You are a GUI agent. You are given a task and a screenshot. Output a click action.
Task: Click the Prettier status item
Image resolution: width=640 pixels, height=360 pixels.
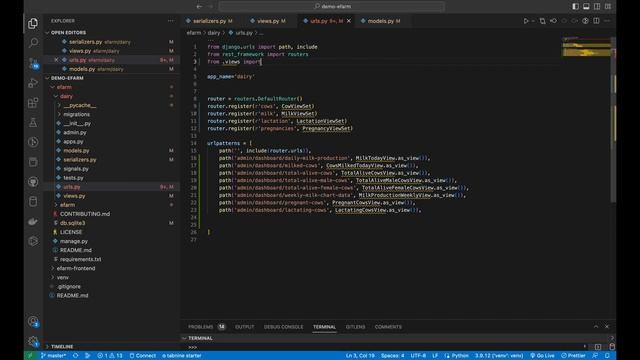[x=573, y=356]
